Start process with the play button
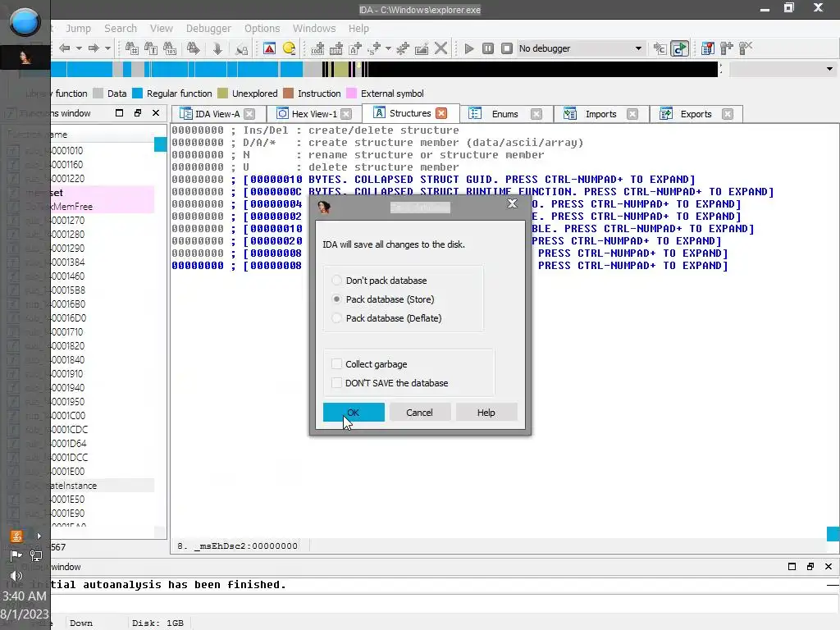Screen dimensions: 840x630 468,48
